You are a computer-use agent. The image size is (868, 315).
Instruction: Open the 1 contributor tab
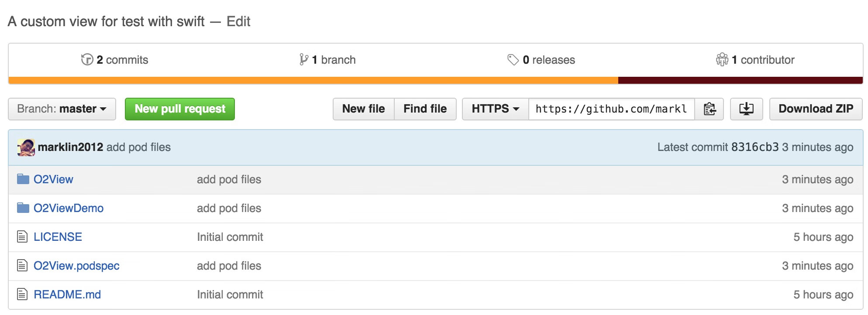(755, 60)
